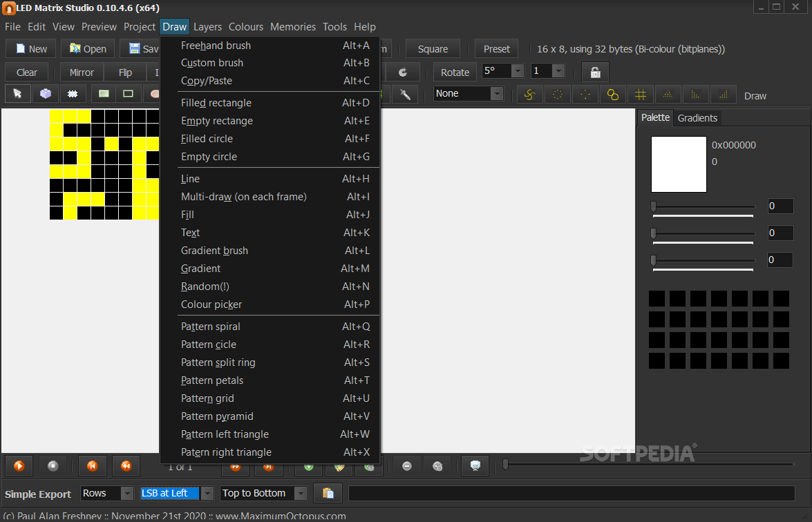
Task: Expand the Top to Bottom dropdown
Action: (301, 494)
